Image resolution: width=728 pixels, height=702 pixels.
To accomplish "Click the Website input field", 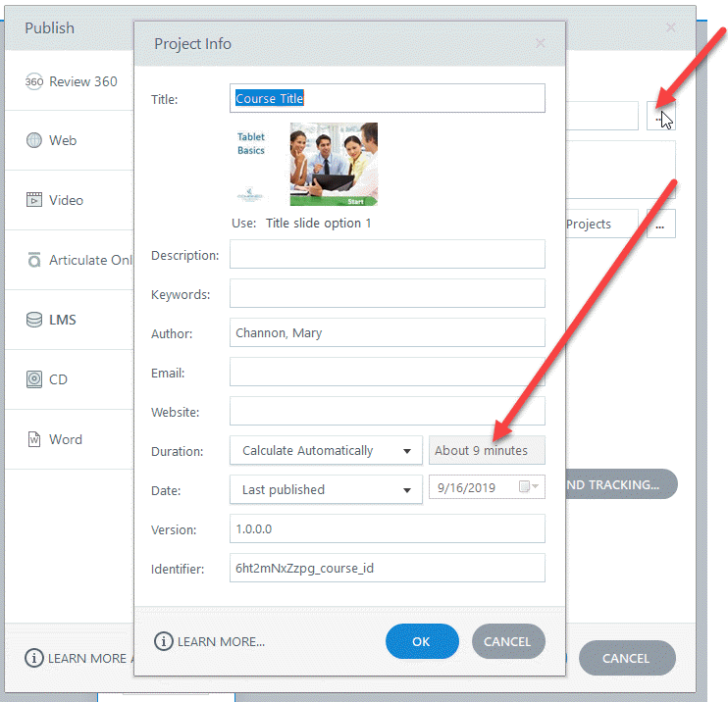I will (388, 411).
